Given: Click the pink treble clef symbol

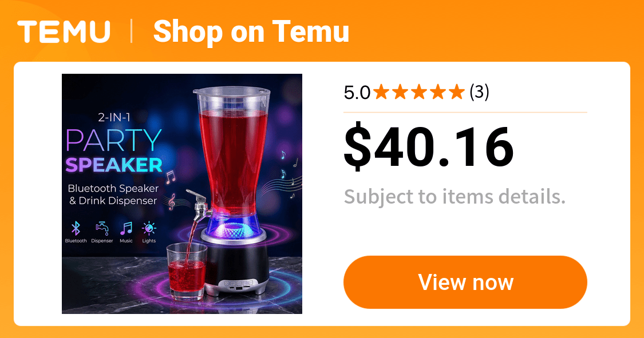Looking at the screenshot, I should coord(172,202).
